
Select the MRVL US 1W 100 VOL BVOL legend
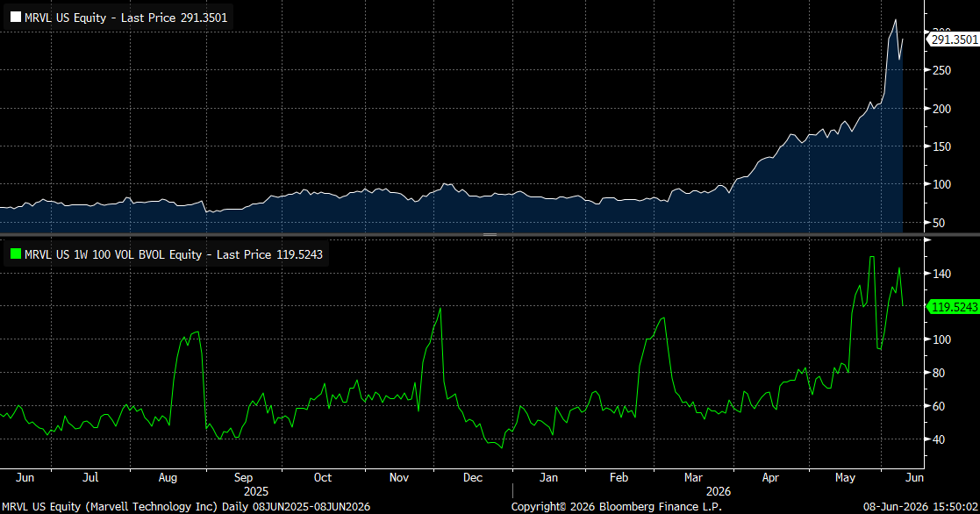point(166,254)
